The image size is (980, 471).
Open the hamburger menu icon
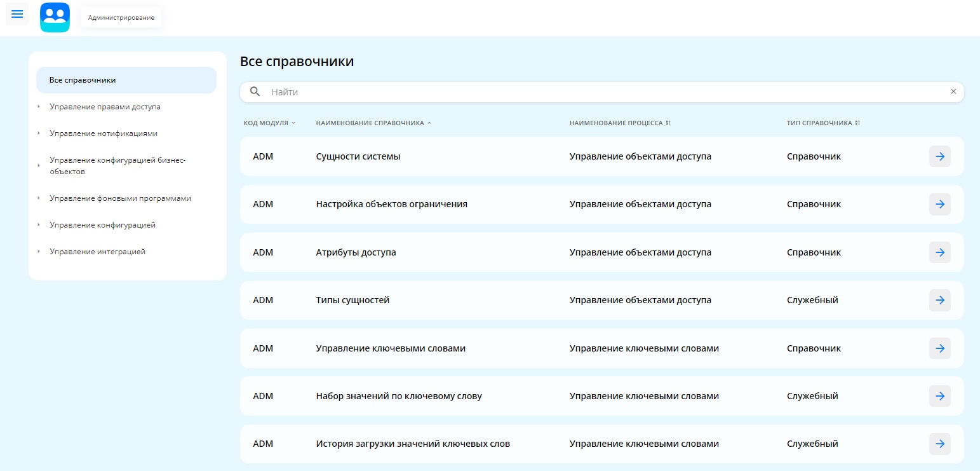pos(17,14)
